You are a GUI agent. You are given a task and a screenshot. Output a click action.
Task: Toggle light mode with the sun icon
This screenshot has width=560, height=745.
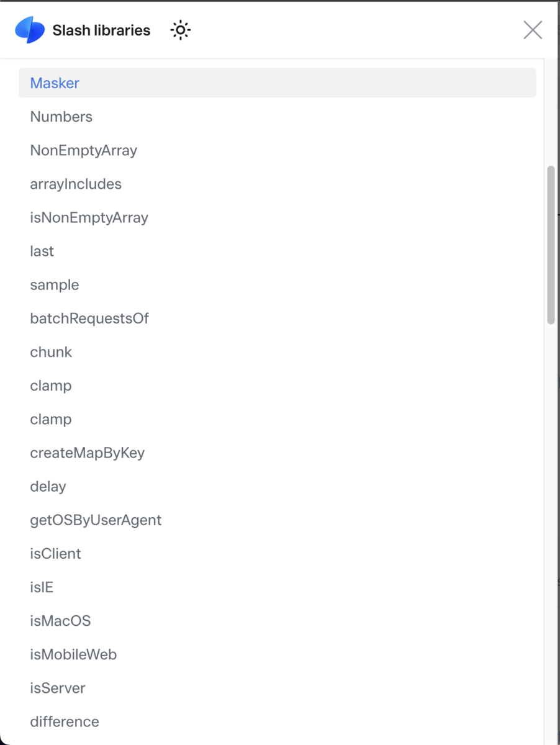180,29
